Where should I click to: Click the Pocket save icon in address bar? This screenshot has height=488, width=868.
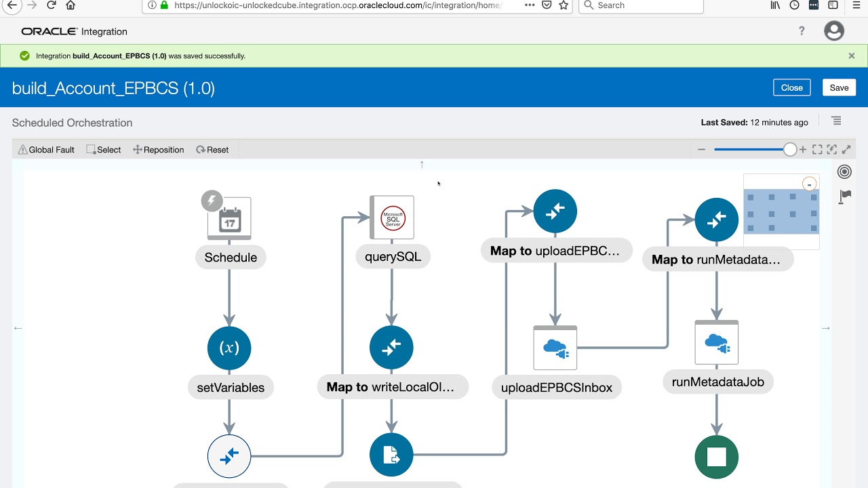click(x=547, y=5)
